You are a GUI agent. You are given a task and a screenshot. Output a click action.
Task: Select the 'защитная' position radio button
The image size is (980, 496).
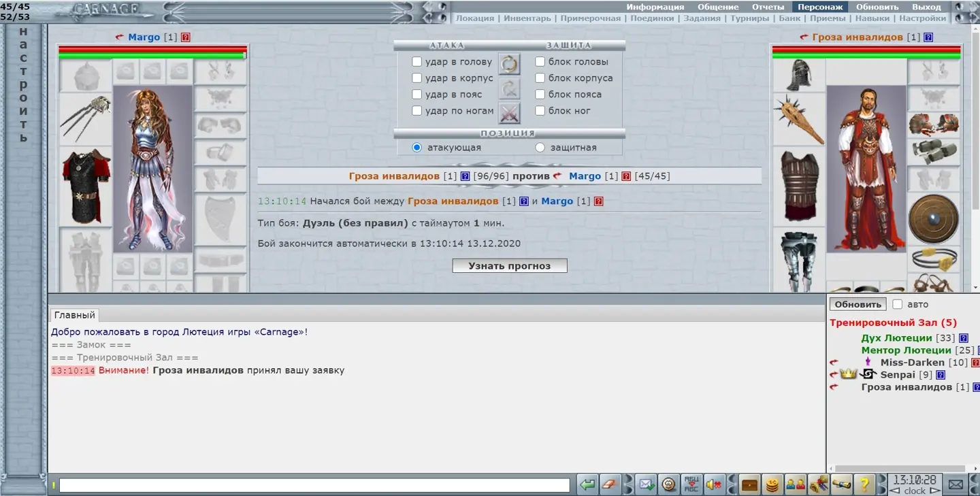(540, 148)
